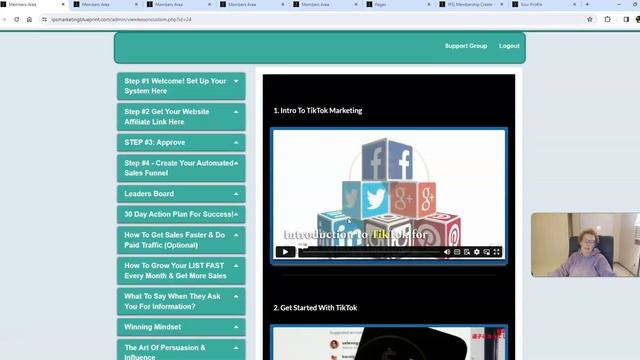Switch to the Membership Create tab

click(471, 4)
